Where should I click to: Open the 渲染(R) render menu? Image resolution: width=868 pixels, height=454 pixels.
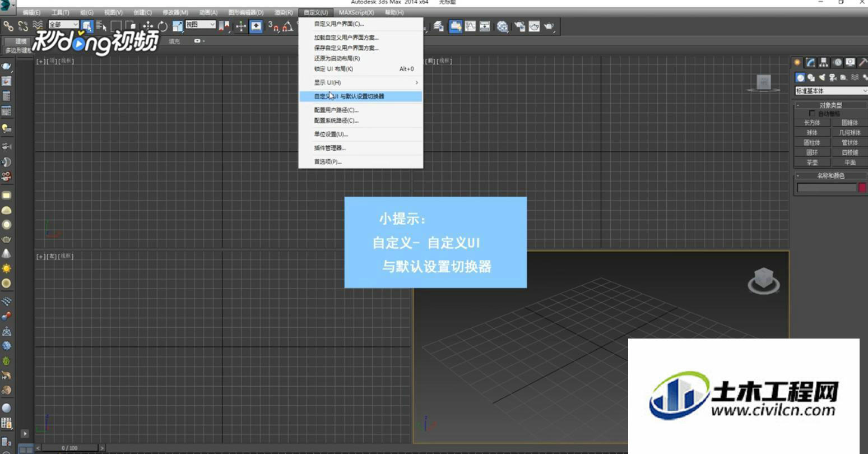284,12
